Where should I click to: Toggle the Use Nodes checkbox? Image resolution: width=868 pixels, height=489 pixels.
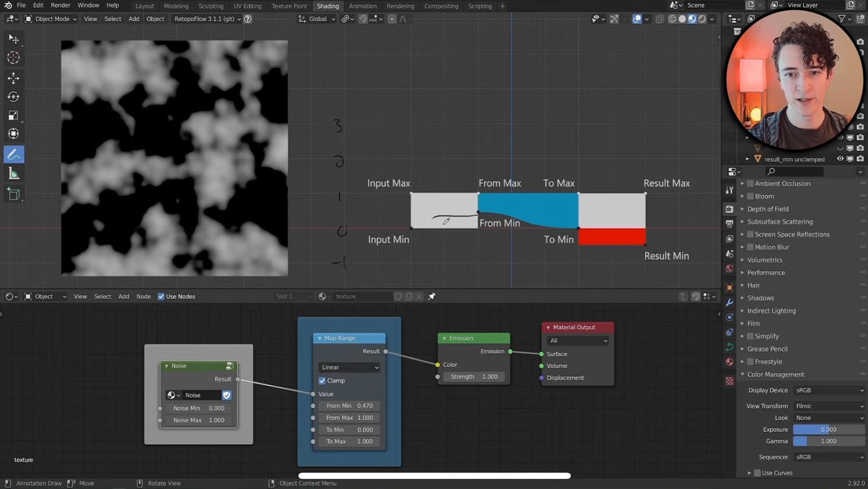(161, 296)
